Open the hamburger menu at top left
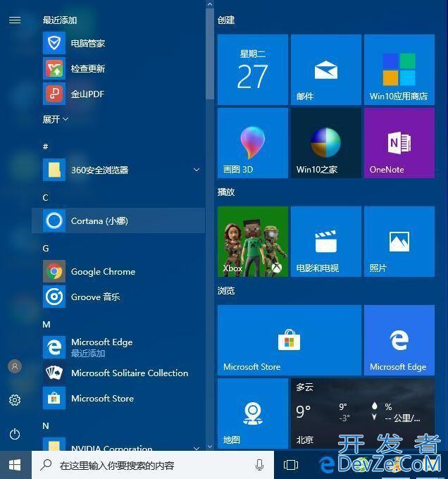The width and height of the screenshot is (448, 479). click(x=15, y=20)
